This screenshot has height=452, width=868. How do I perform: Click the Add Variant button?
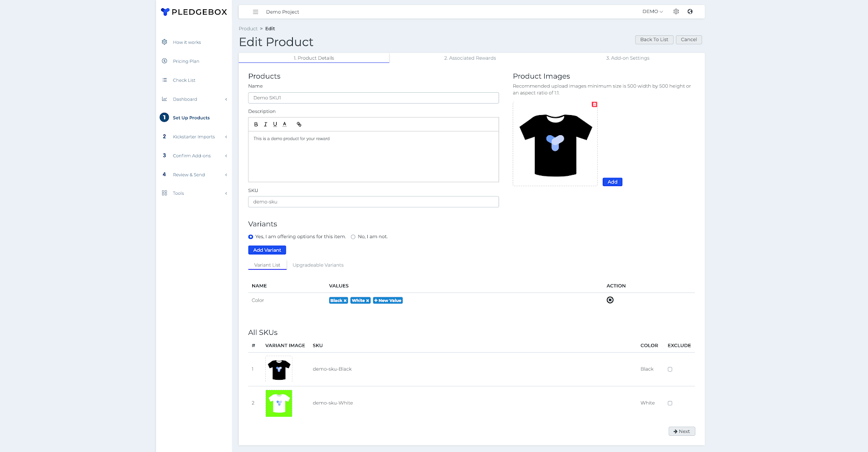267,250
